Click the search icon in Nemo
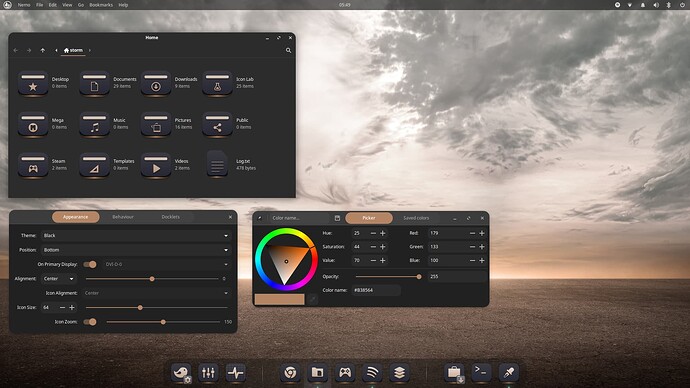 [x=288, y=51]
